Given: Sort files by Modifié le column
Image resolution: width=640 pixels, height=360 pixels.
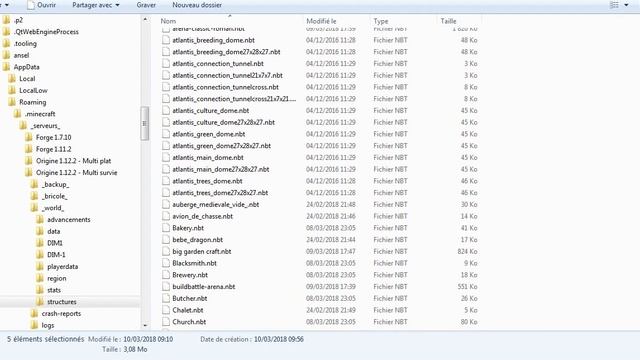Looking at the screenshot, I should point(321,21).
